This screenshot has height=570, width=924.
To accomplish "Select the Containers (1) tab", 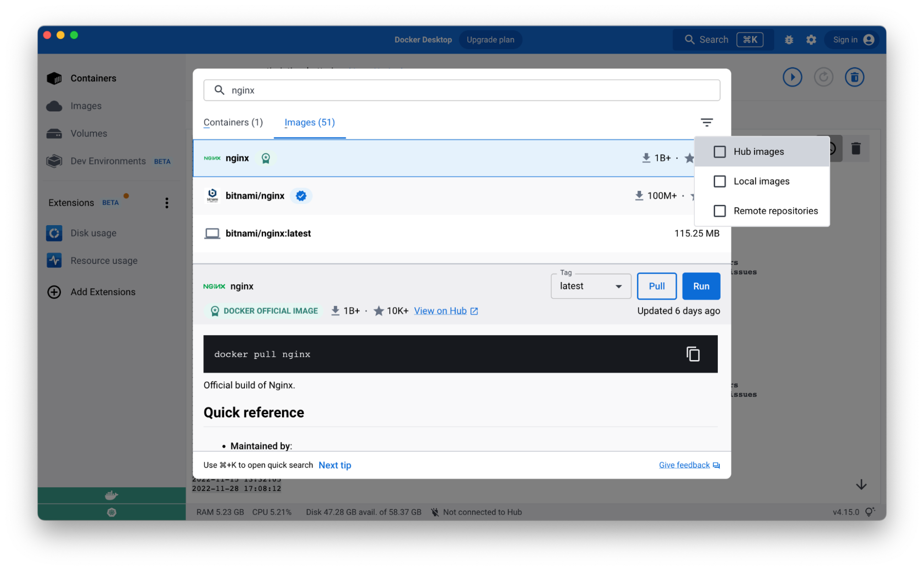I will 233,122.
